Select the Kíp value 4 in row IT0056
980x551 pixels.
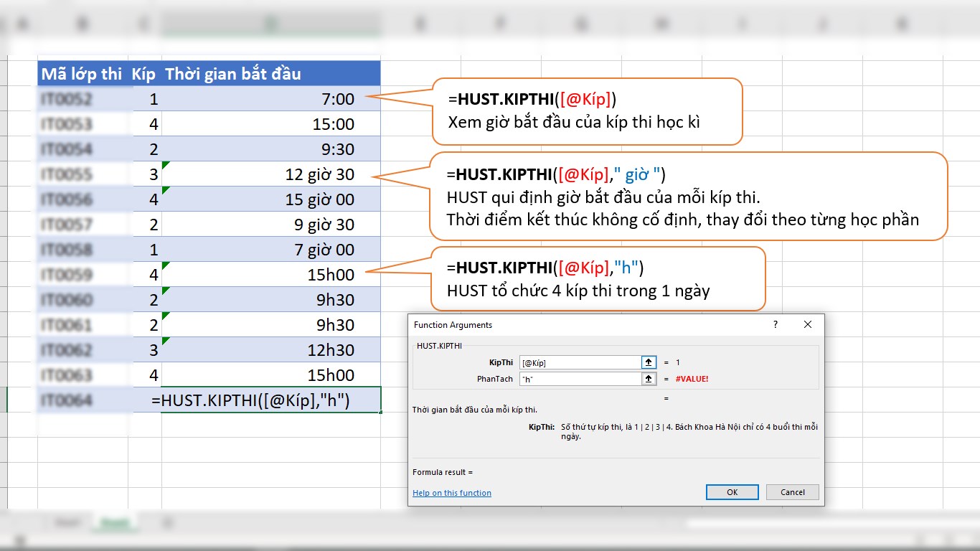point(144,199)
